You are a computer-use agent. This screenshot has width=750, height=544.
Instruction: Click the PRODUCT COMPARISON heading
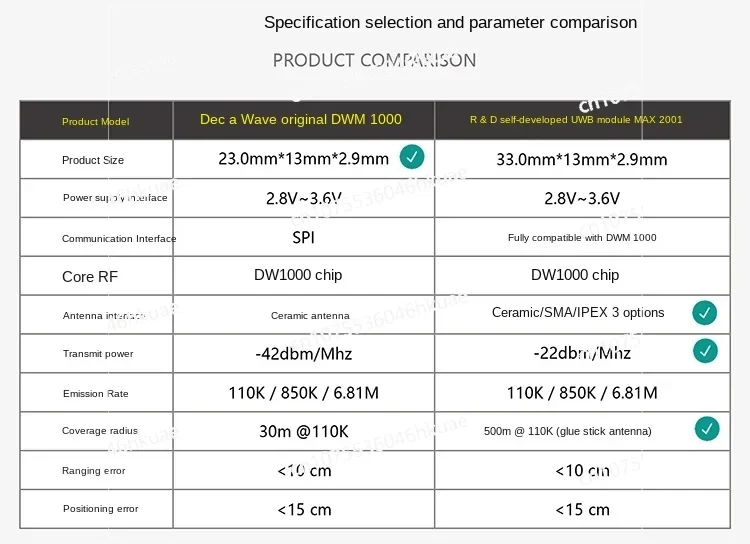[374, 60]
